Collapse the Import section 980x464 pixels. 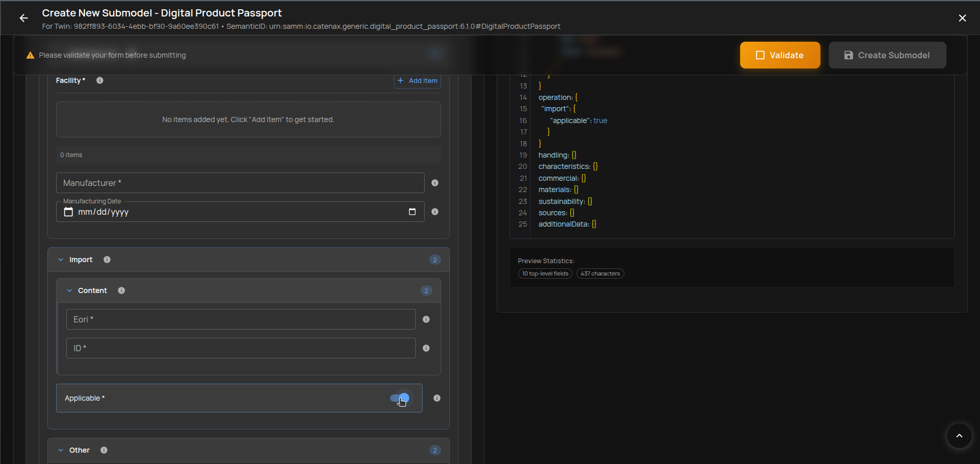click(x=61, y=260)
